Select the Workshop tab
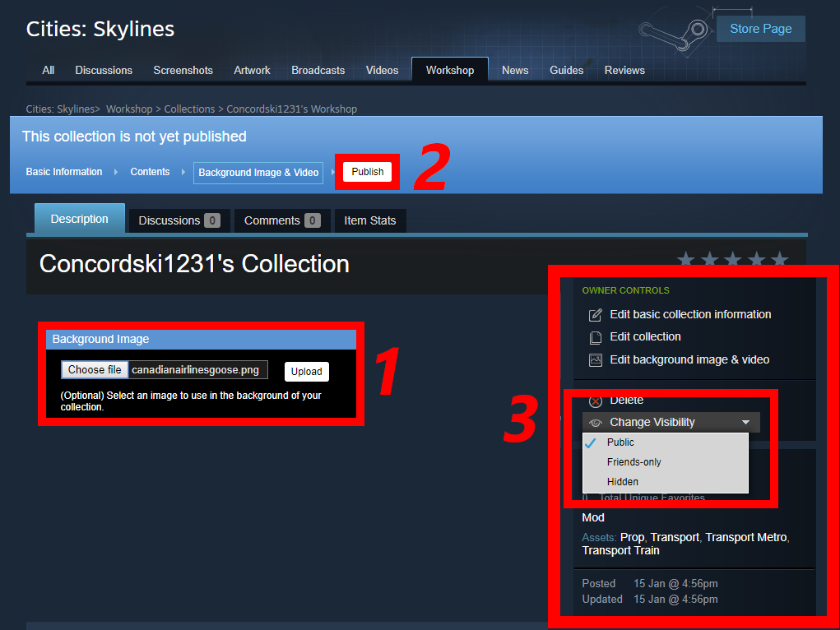840x630 pixels. pos(449,70)
